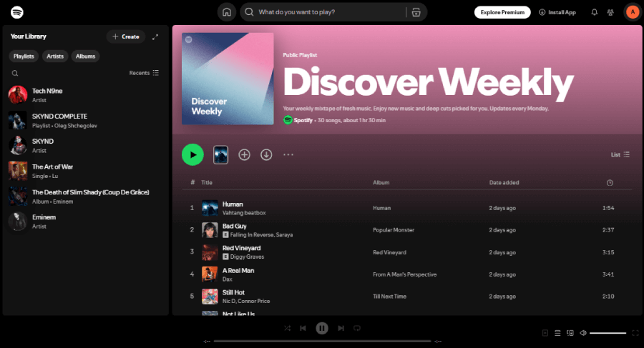The height and width of the screenshot is (348, 644).
Task: Open SKYND COMPLETE playlist
Action: [85, 121]
